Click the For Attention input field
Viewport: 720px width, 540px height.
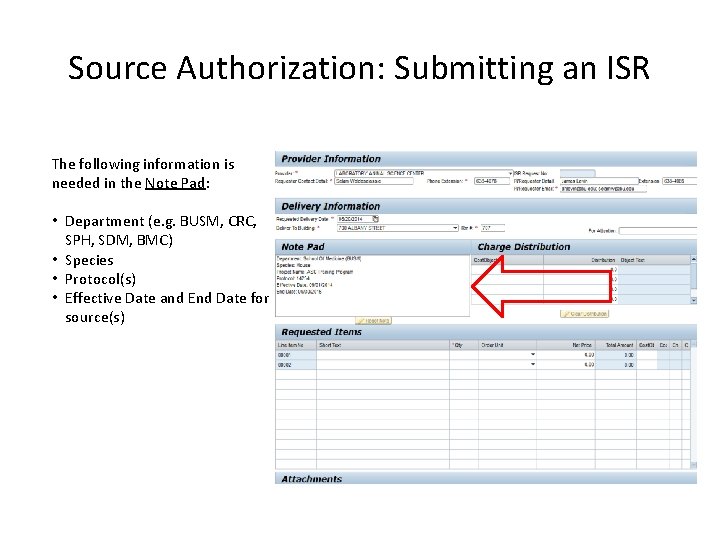[x=657, y=231]
